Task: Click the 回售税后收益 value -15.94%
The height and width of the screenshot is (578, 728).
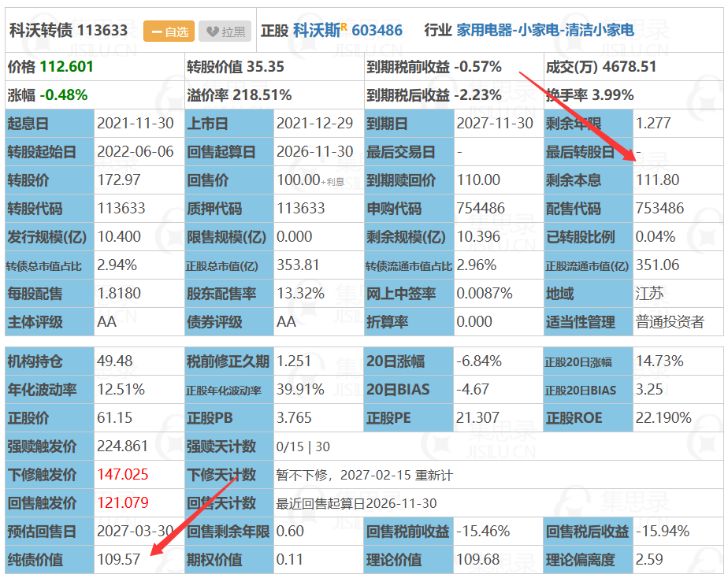Action: pos(663,531)
